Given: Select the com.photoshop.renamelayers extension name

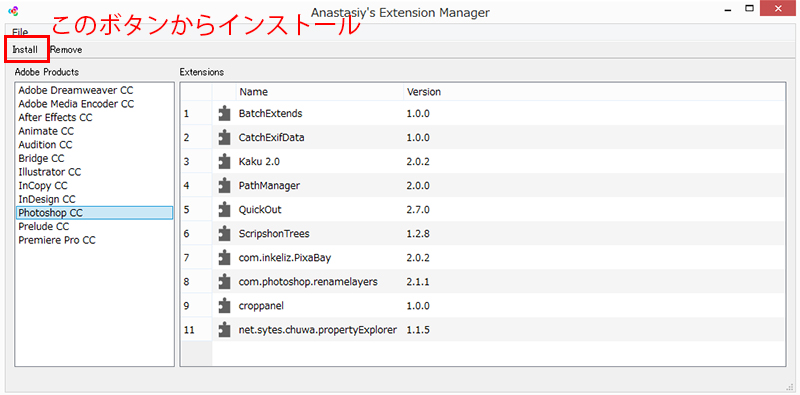Looking at the screenshot, I should tap(308, 282).
